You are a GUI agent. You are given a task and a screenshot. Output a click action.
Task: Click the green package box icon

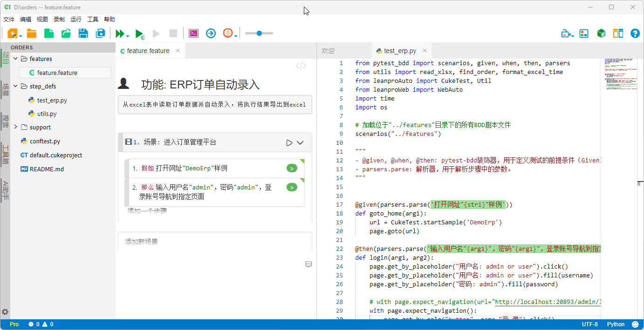(601, 34)
